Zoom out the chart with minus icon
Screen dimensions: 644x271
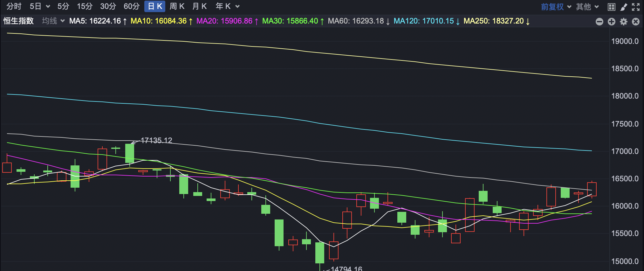click(599, 22)
